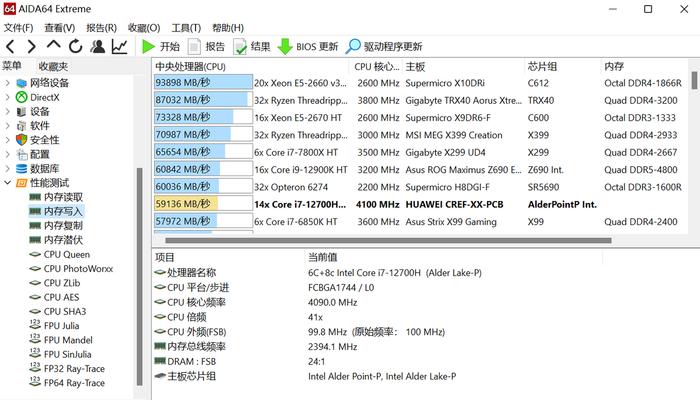700x400 pixels.
Task: Expand the DirectX tree node
Action: pos(7,97)
